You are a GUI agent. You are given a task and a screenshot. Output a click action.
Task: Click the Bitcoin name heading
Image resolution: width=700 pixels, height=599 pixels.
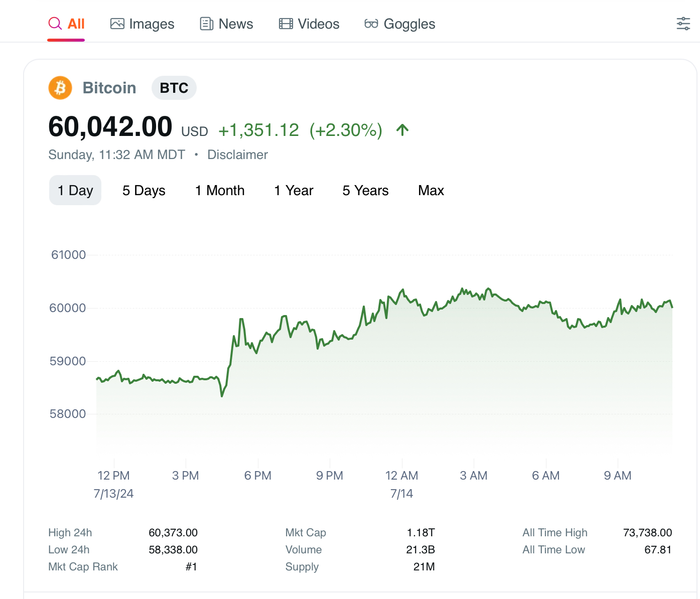(109, 88)
